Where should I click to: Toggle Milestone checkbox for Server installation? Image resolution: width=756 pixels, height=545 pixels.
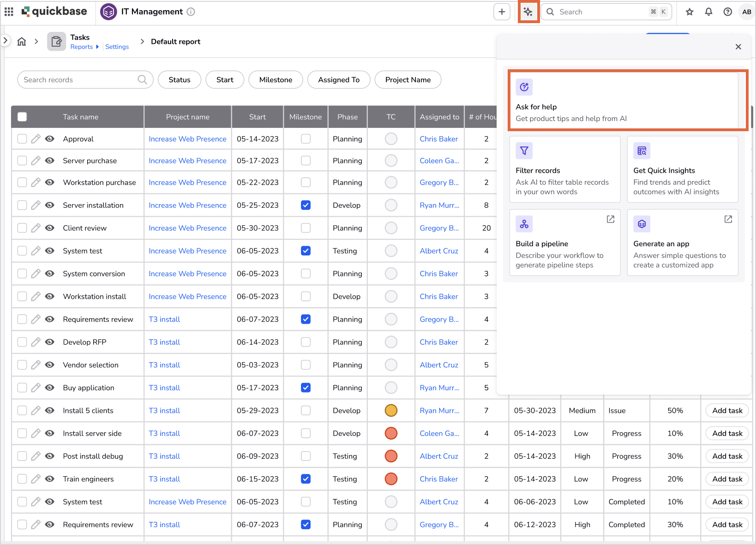pos(306,205)
